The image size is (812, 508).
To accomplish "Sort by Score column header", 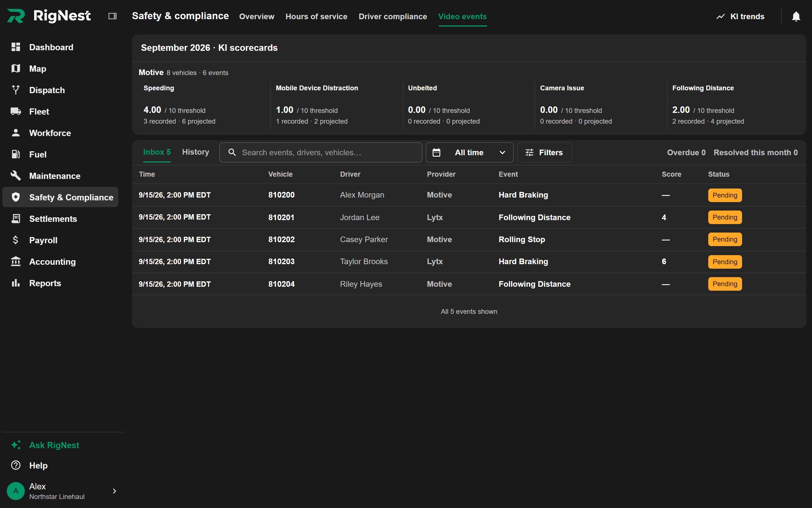I will point(671,174).
